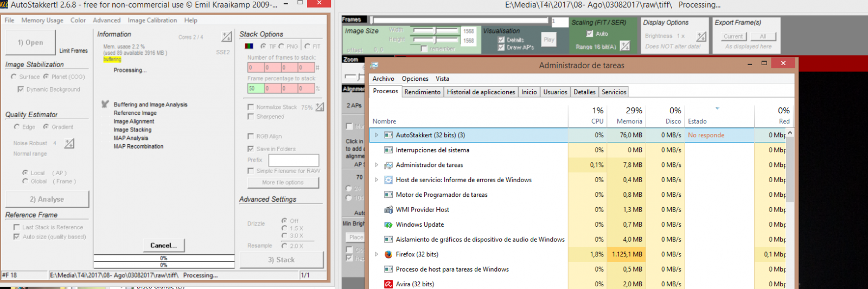Select the PNG output format radio

(282, 46)
